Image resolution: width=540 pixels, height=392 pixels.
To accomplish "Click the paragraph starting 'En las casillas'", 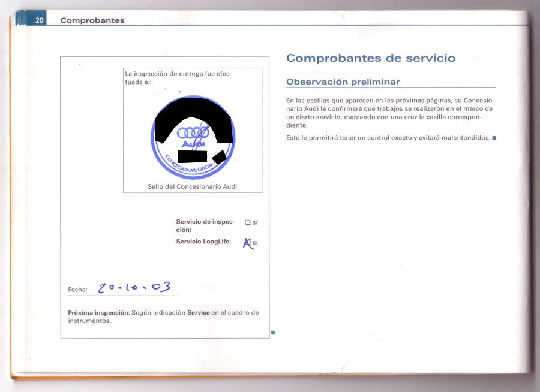I will click(x=390, y=113).
